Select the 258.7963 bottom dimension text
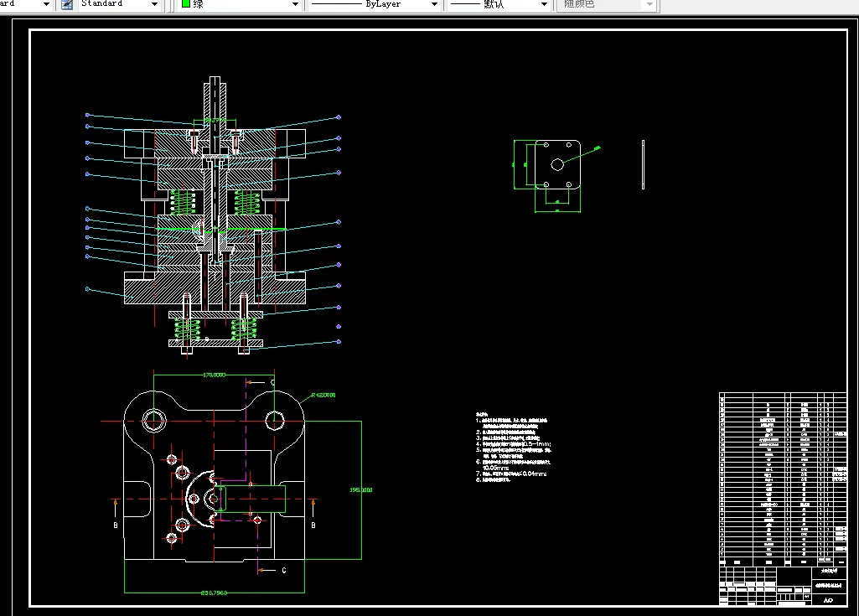Viewport: 859px width, 616px height. 214,593
